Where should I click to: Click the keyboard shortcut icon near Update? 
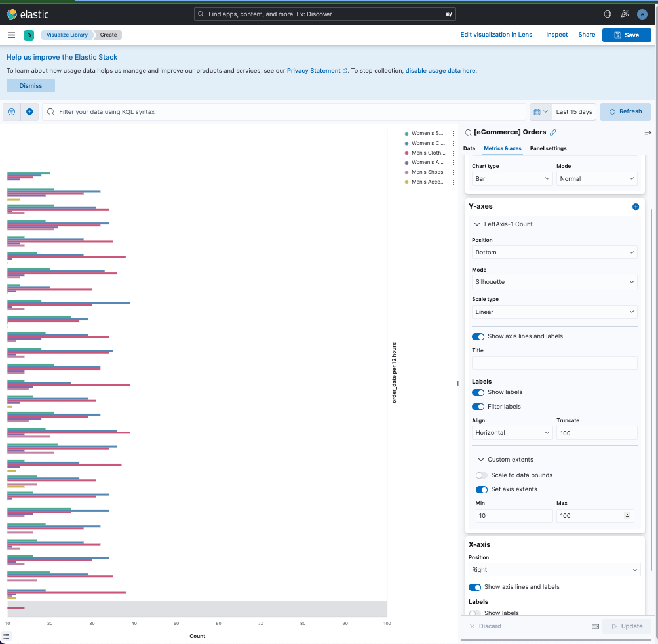(595, 626)
